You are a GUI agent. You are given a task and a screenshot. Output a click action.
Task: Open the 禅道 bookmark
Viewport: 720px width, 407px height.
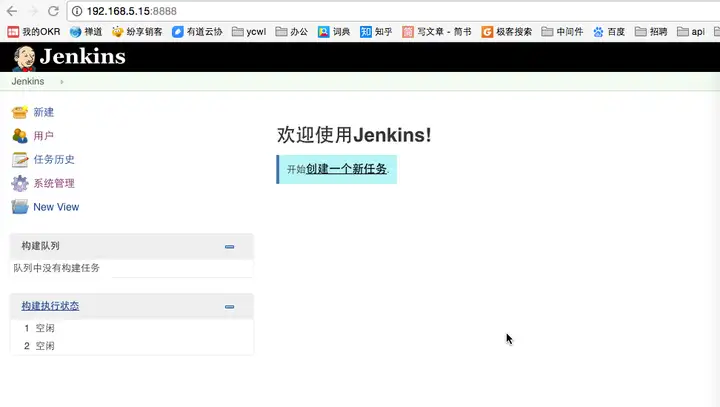click(86, 32)
